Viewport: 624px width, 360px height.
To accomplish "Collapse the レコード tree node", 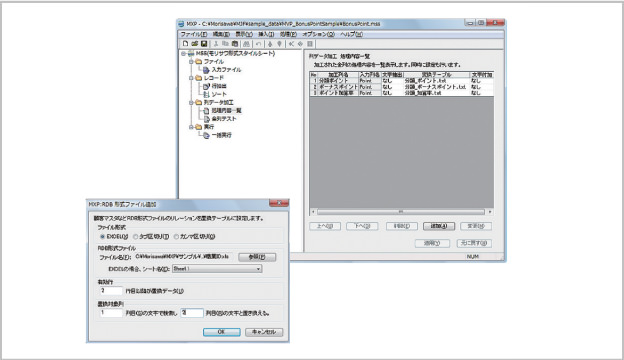I will coord(191,78).
